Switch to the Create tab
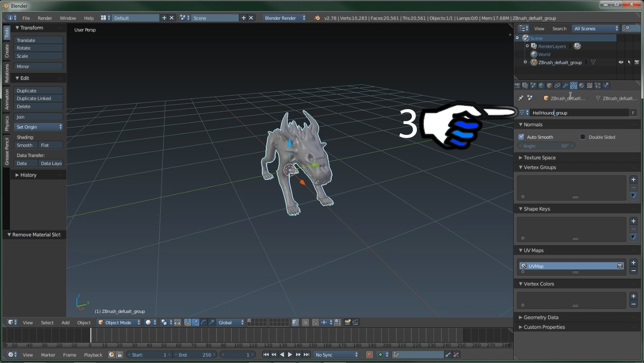Image resolution: width=644 pixels, height=363 pixels. [x=7, y=51]
